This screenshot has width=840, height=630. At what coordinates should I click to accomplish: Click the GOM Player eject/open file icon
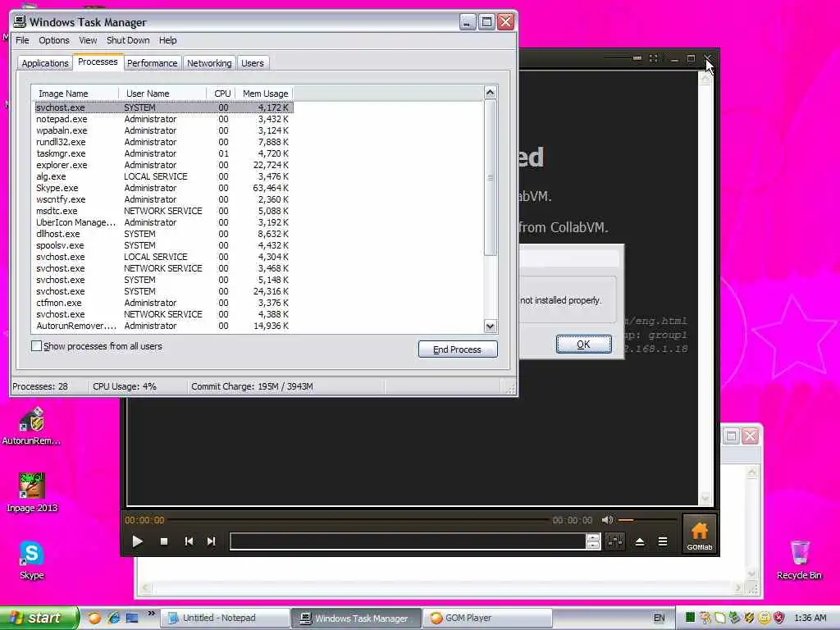[640, 541]
